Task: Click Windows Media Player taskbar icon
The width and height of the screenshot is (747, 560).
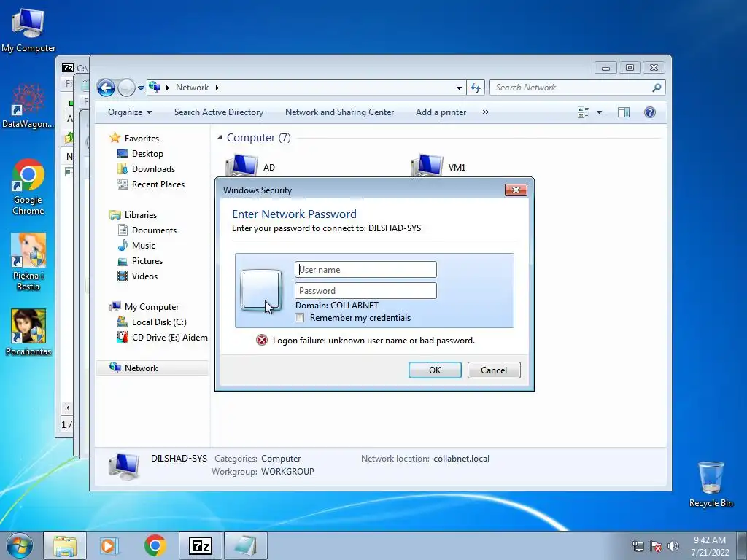Action: pos(109,545)
